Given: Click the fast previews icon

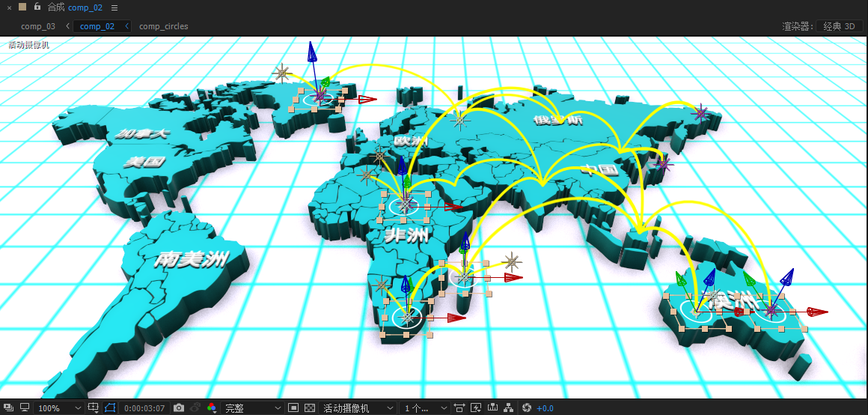Looking at the screenshot, I should pyautogui.click(x=475, y=408).
